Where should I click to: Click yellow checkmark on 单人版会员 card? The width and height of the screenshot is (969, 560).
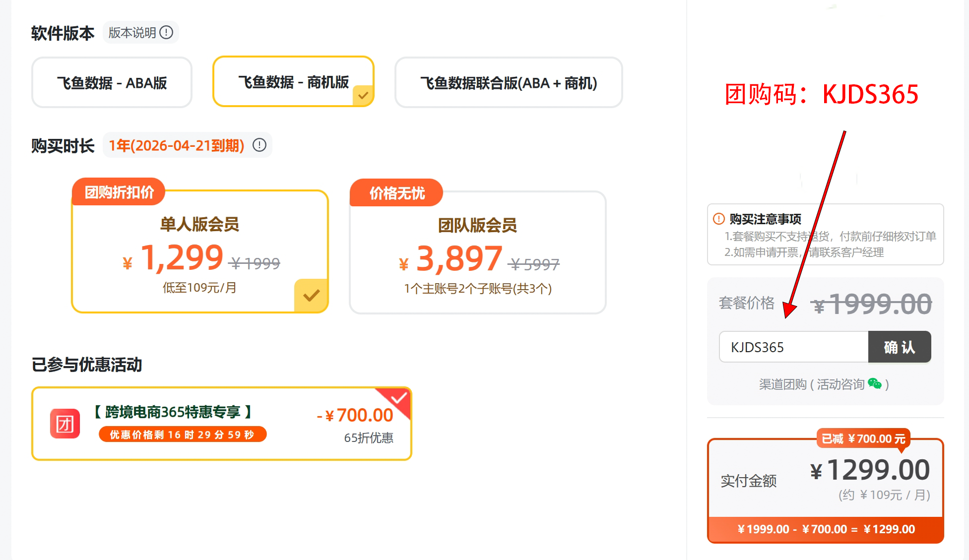pos(311,296)
